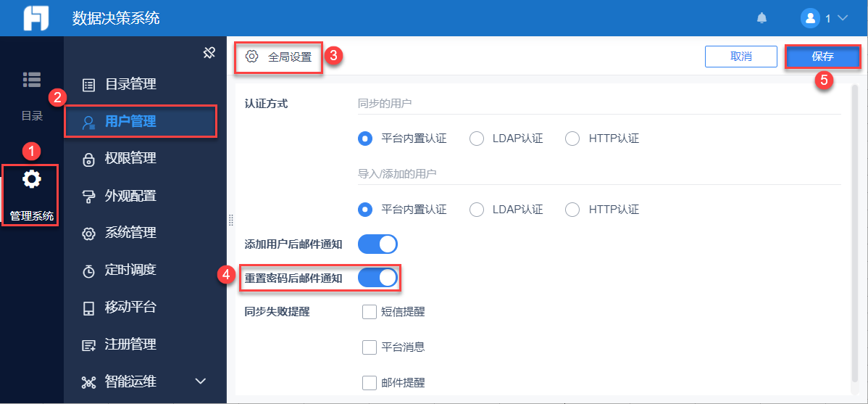Check the 平台消息 checkbox
Image resolution: width=868 pixels, height=404 pixels.
coord(370,347)
